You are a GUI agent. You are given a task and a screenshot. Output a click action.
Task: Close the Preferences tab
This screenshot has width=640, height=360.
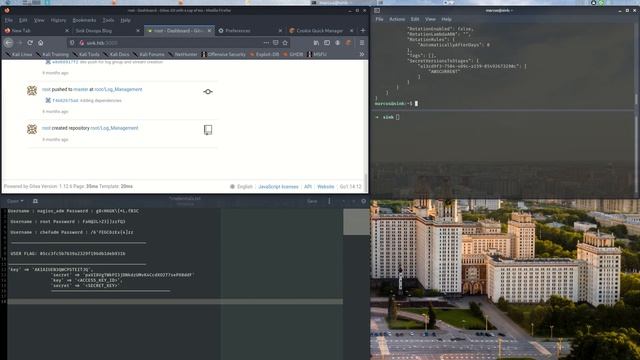tap(280, 31)
